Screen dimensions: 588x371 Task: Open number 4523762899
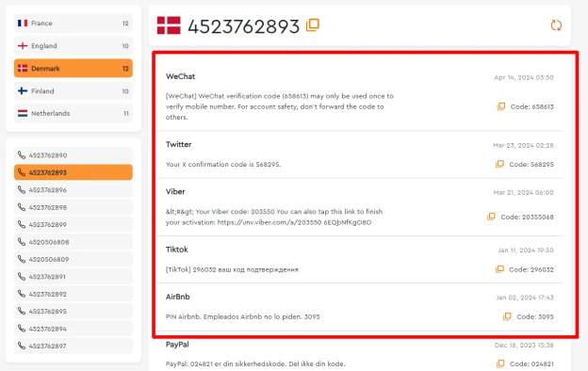pyautogui.click(x=73, y=224)
